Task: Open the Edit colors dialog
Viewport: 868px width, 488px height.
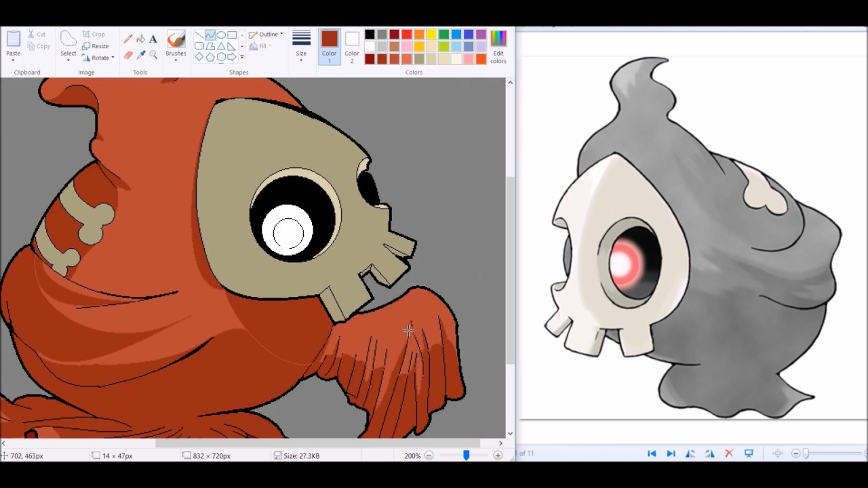Action: pos(498,47)
